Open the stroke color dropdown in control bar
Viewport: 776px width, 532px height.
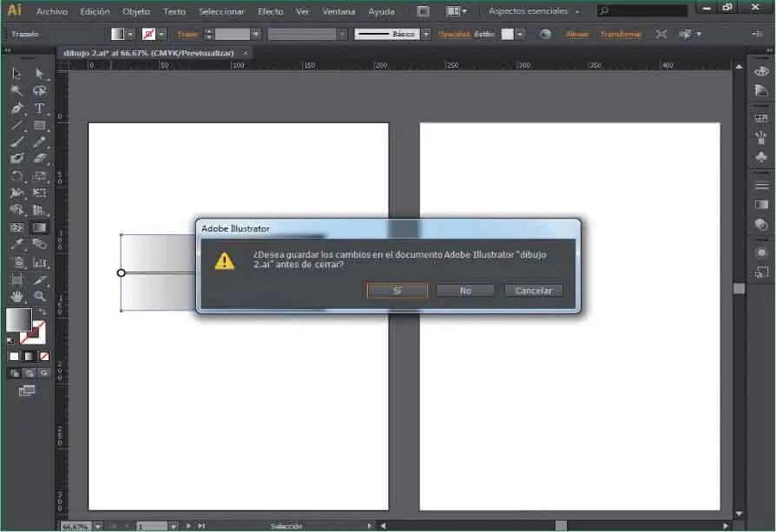[162, 34]
